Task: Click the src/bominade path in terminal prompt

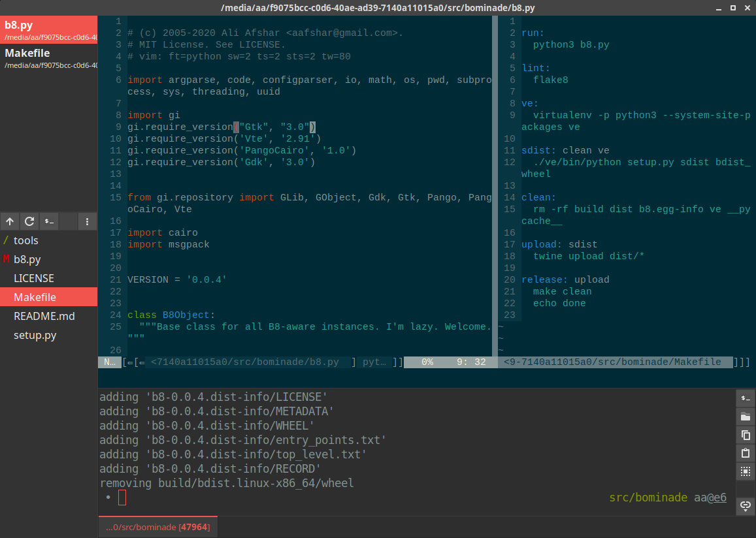Action: 648,498
